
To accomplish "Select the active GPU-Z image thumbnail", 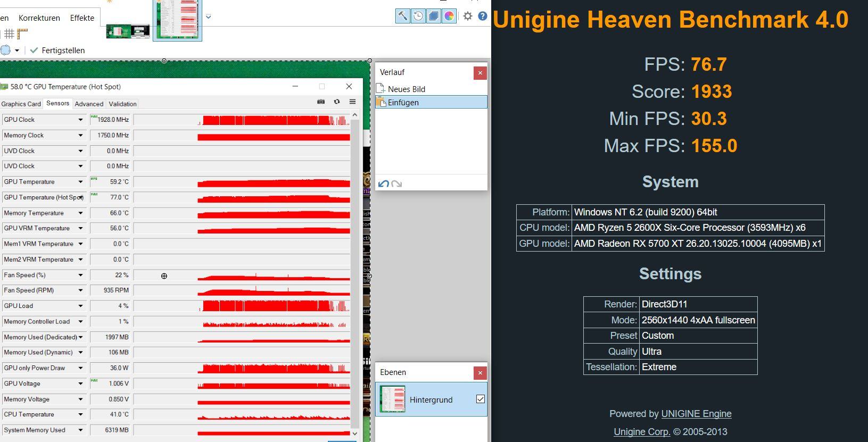I will 177,19.
